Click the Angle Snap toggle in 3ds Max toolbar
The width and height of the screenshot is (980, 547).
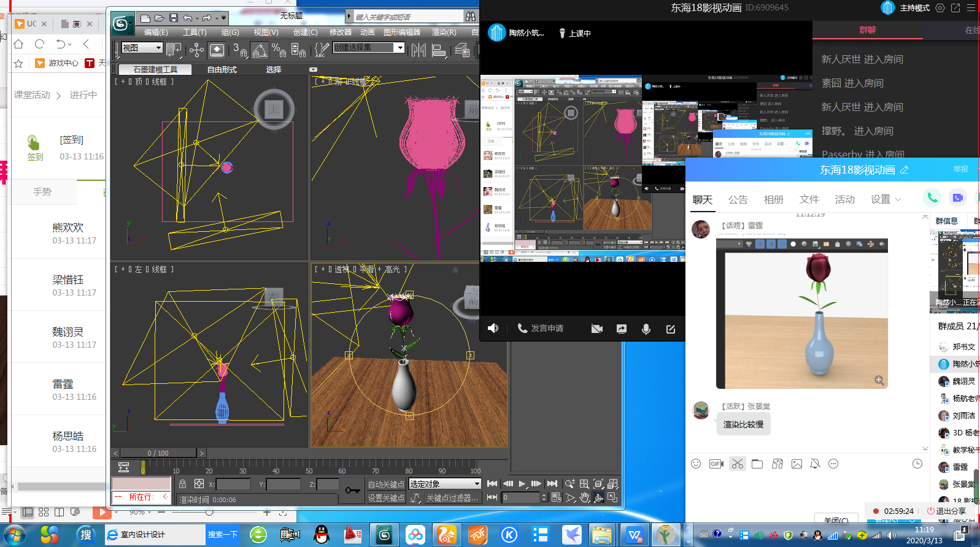coord(260,50)
